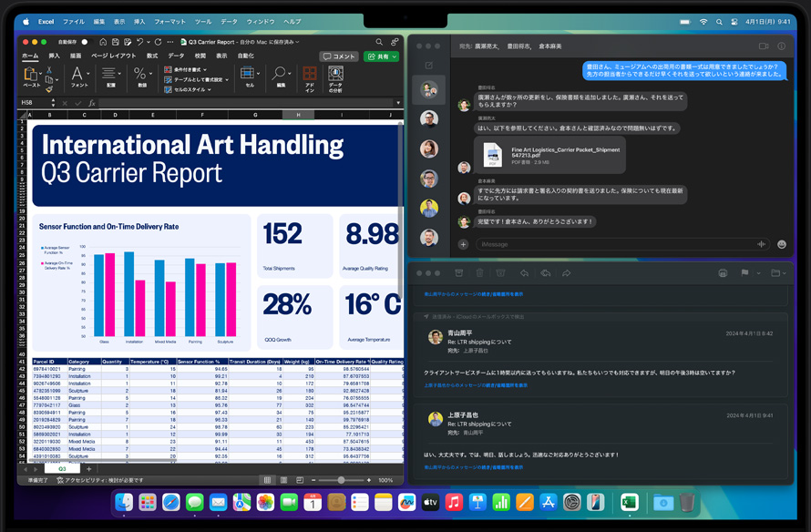811x532 pixels.
Task: Click the info icon in Messages header
Action: pos(782,46)
